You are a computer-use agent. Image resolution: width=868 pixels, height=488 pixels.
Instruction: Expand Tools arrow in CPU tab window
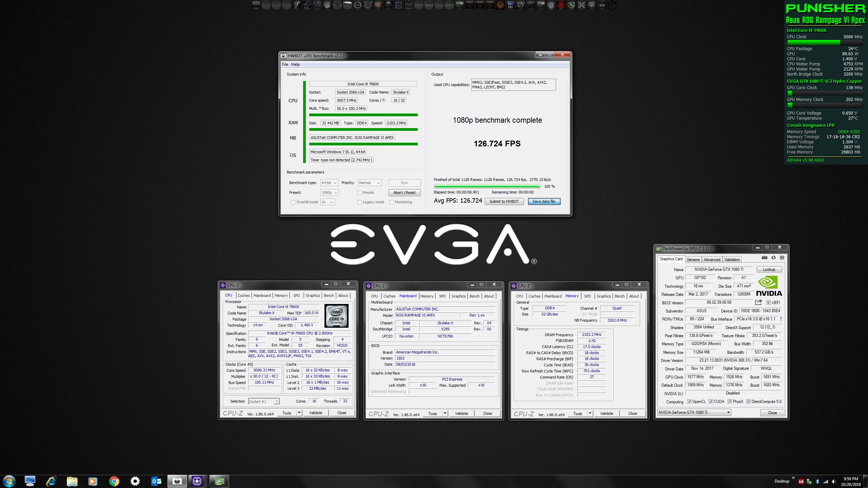pos(299,413)
